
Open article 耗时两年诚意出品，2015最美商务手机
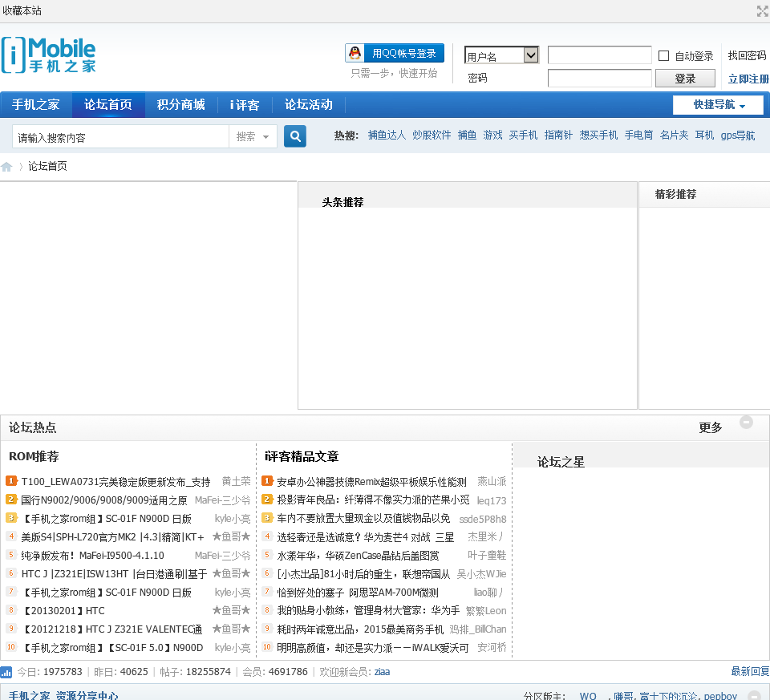pos(360,629)
